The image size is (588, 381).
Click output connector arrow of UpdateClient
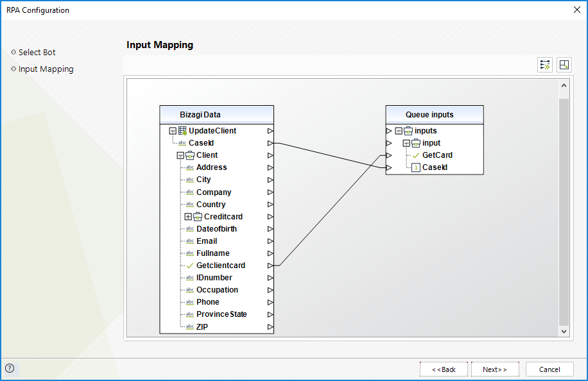270,131
